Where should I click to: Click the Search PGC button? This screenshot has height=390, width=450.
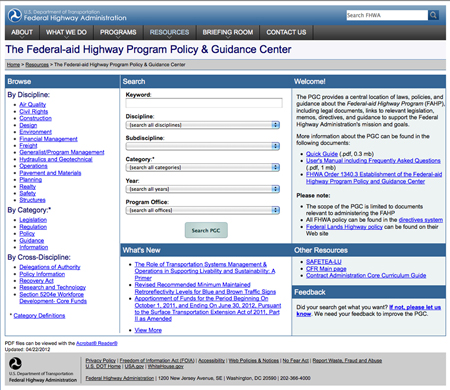tap(206, 230)
